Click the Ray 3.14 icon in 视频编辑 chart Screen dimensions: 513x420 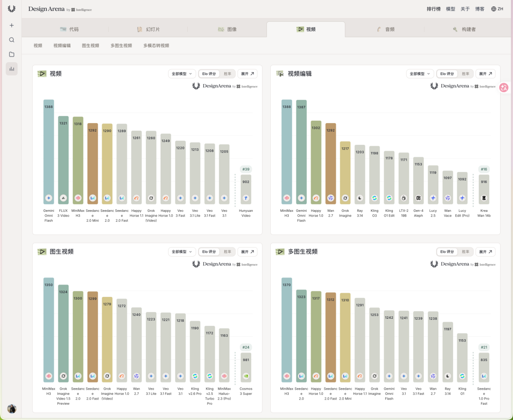pyautogui.click(x=360, y=198)
